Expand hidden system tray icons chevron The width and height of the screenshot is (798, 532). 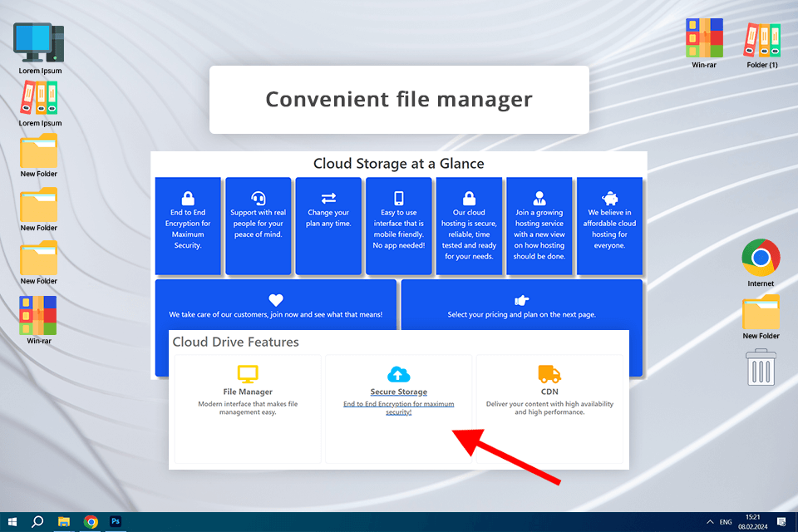coord(710,522)
